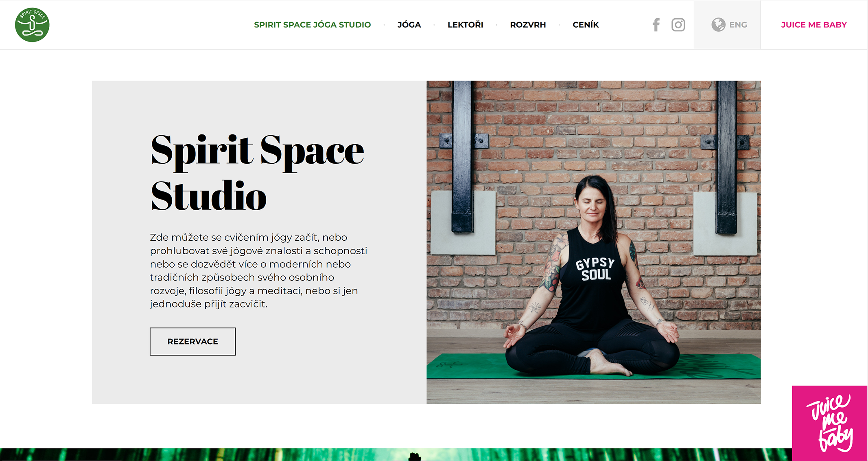This screenshot has width=868, height=461.
Task: Click the green Spirit Space logo
Action: (x=32, y=25)
